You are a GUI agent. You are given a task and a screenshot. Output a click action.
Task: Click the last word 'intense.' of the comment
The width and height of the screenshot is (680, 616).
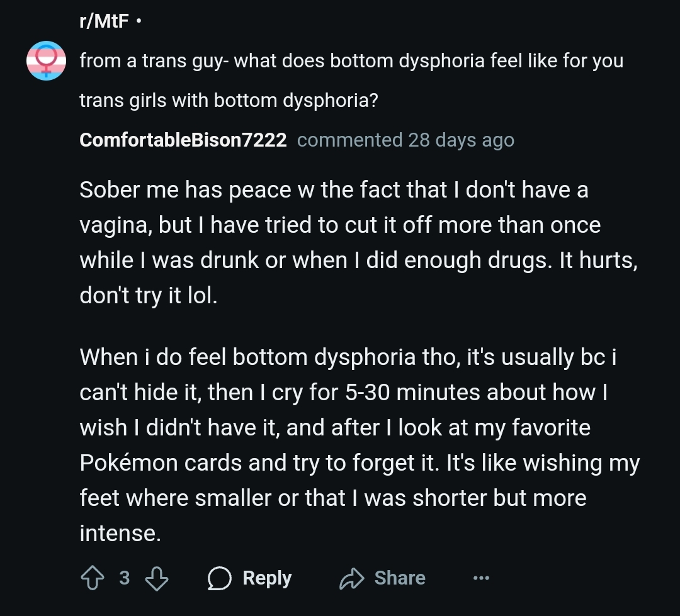click(120, 534)
